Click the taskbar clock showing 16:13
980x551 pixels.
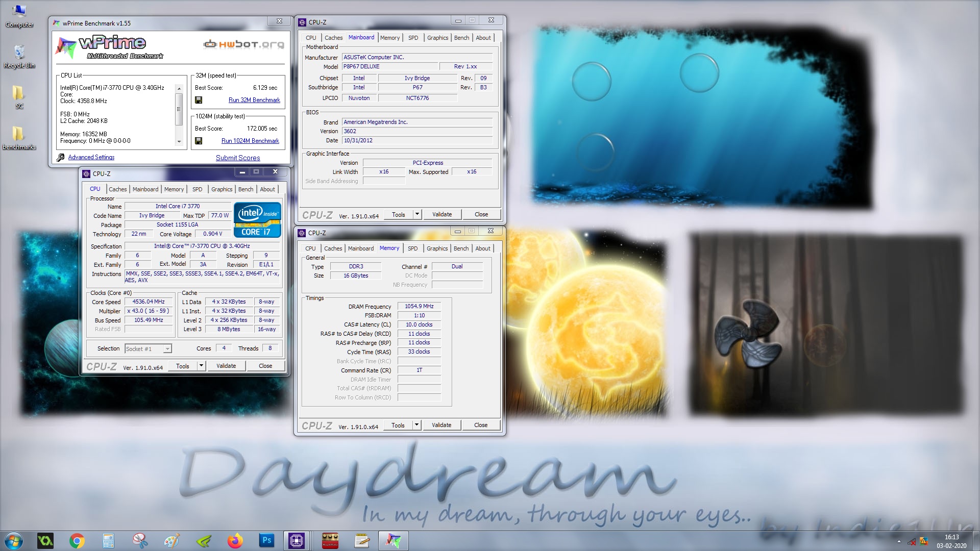click(951, 541)
